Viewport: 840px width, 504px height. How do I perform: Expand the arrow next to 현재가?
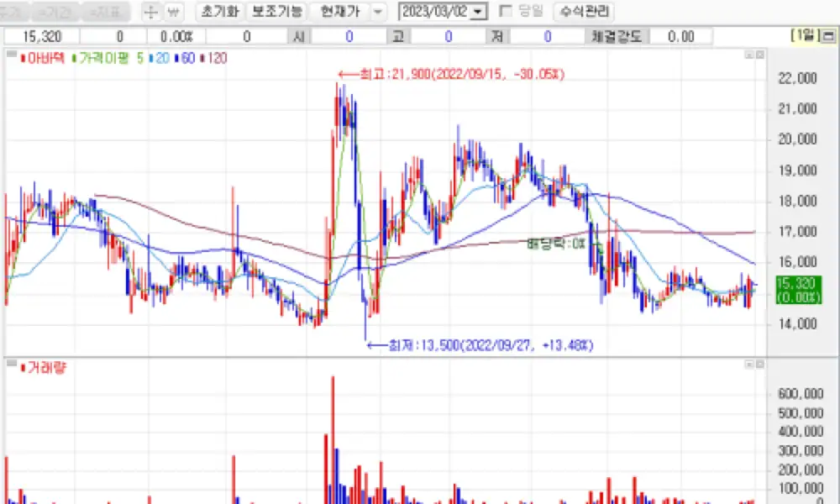pos(378,11)
